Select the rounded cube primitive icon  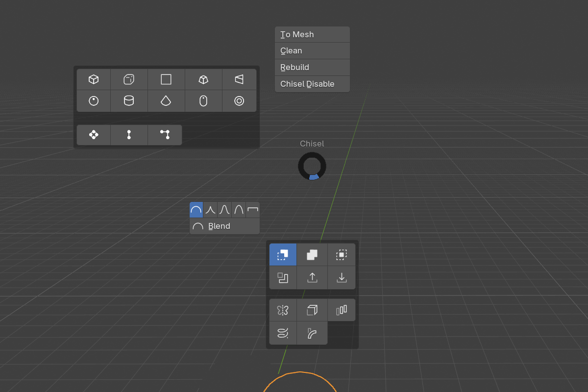point(129,79)
